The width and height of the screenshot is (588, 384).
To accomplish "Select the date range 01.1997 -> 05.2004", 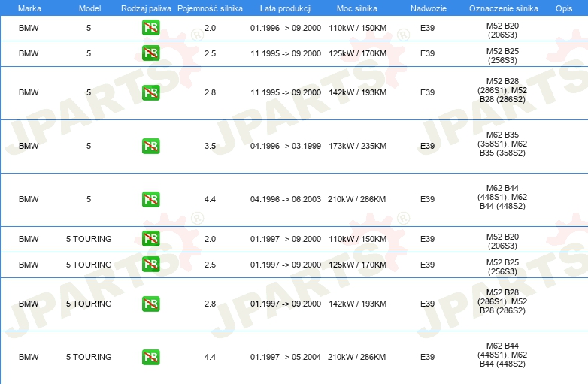I will pyautogui.click(x=286, y=357).
